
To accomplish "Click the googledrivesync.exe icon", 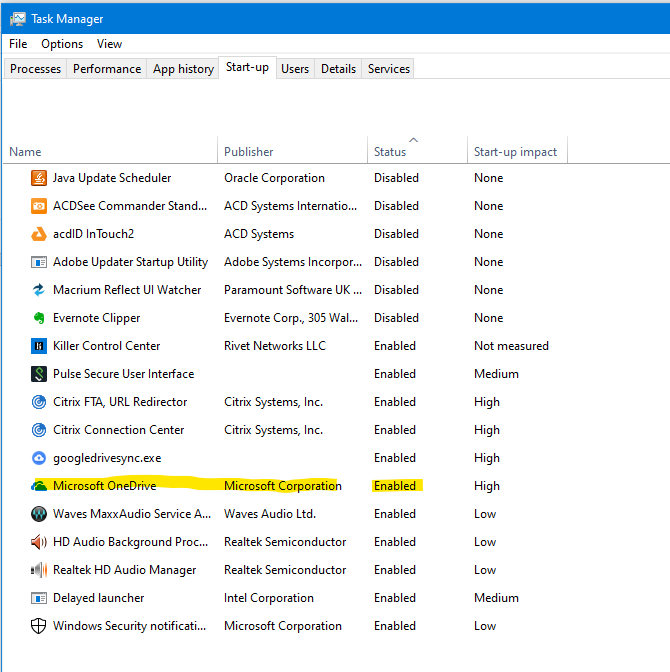I will [x=39, y=458].
